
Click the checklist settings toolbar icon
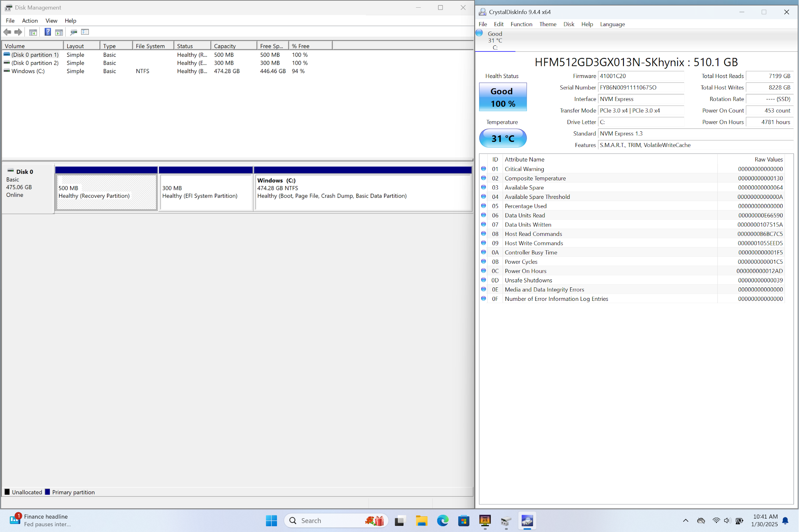point(85,32)
